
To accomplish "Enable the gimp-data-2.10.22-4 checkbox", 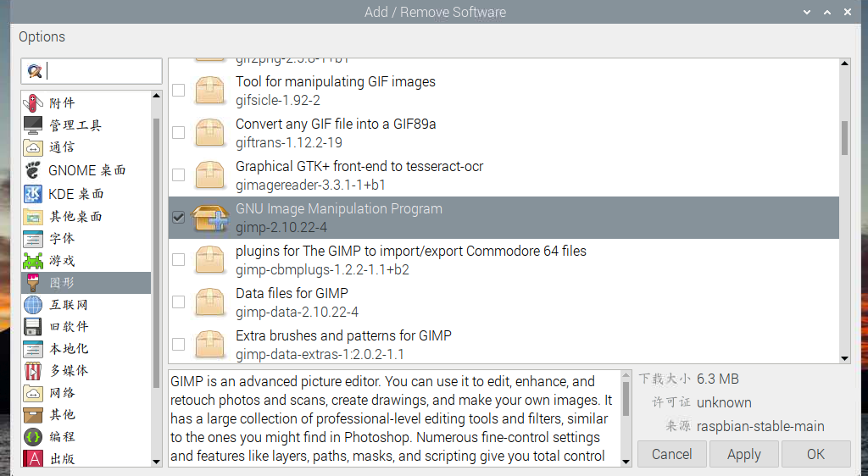I will [x=178, y=302].
